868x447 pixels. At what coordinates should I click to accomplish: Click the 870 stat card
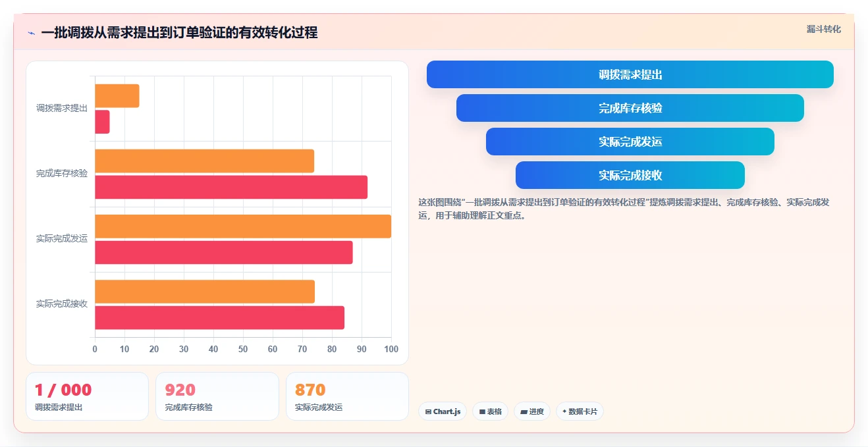pos(347,396)
